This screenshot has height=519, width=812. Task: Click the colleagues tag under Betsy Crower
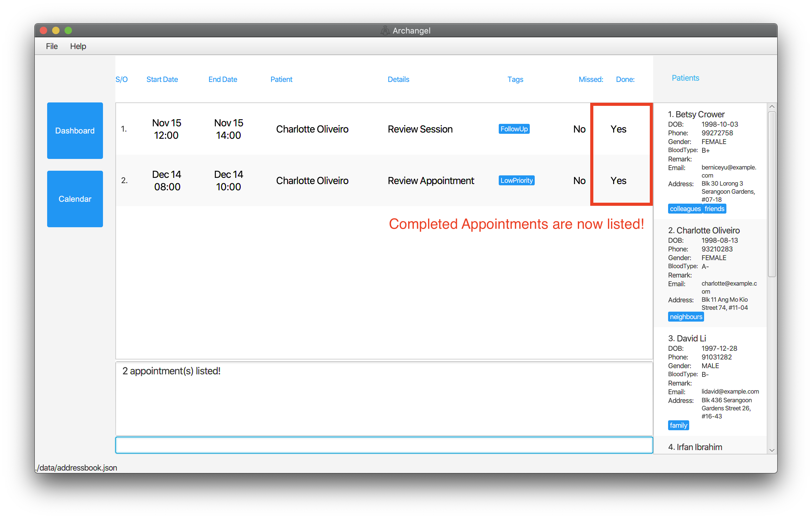pyautogui.click(x=685, y=209)
